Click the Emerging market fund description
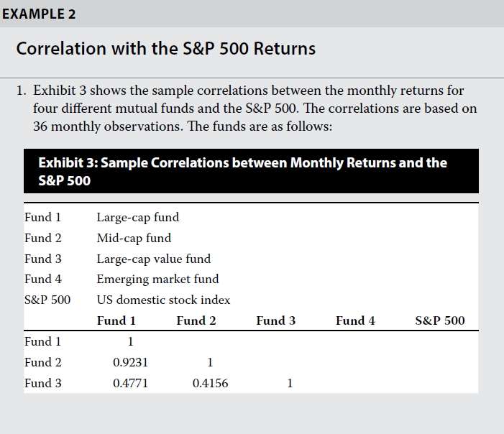Screen dimensions: 504x434 (158, 280)
